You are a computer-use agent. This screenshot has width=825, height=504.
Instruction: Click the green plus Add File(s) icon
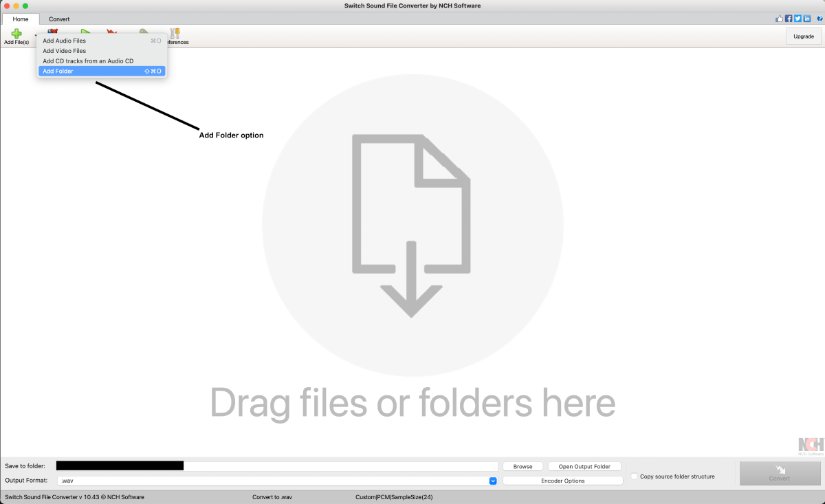pos(16,34)
